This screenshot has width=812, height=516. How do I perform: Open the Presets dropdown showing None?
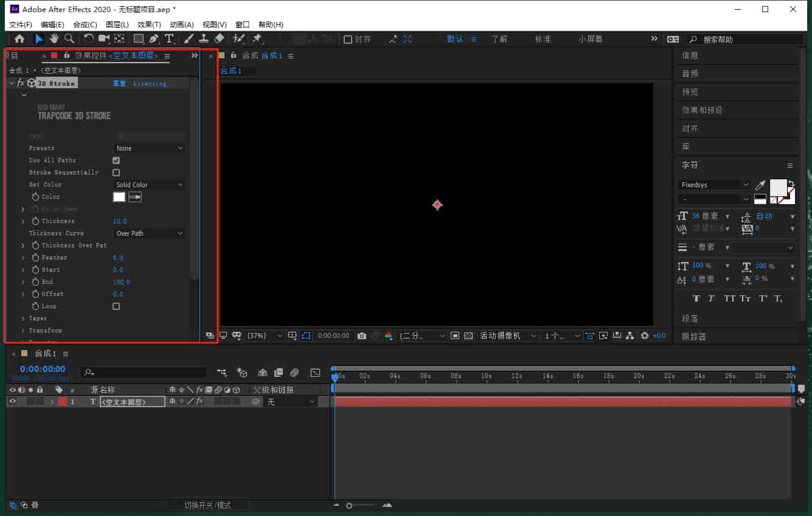150,148
